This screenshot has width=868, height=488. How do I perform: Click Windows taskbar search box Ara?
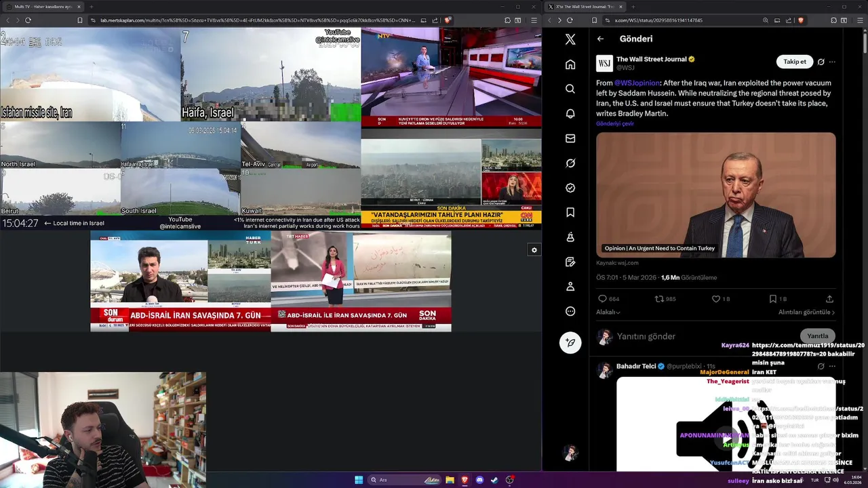pos(404,480)
